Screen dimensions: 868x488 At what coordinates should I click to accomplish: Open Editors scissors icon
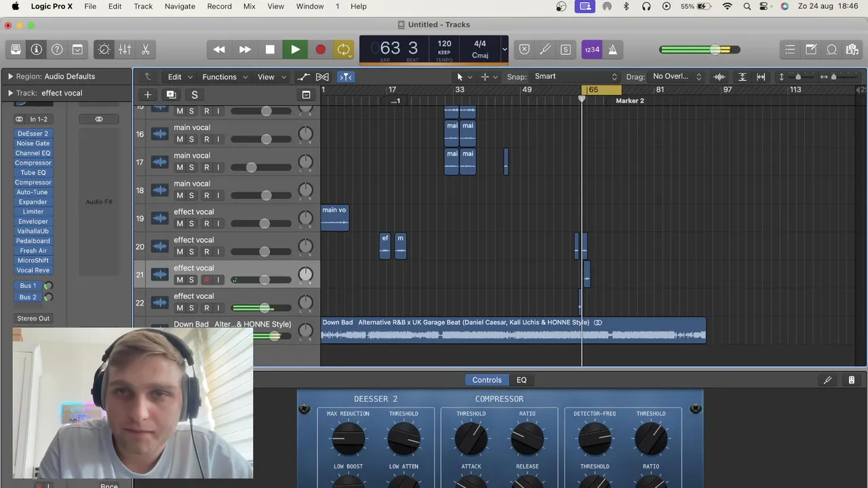coord(145,49)
